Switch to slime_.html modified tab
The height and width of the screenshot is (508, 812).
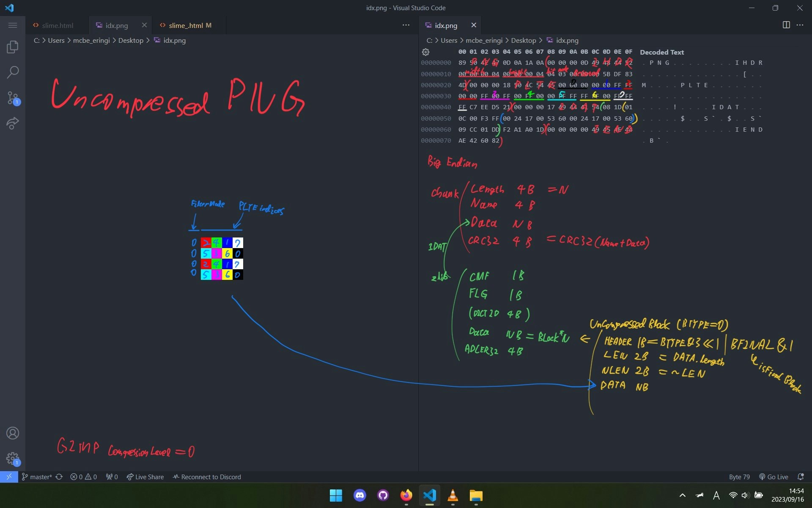(x=186, y=25)
